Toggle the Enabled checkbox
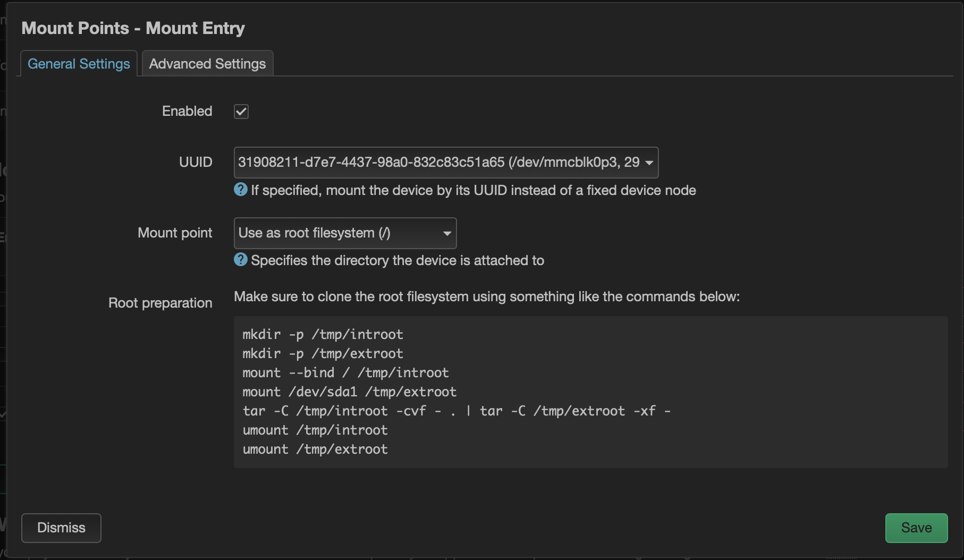 coord(241,112)
